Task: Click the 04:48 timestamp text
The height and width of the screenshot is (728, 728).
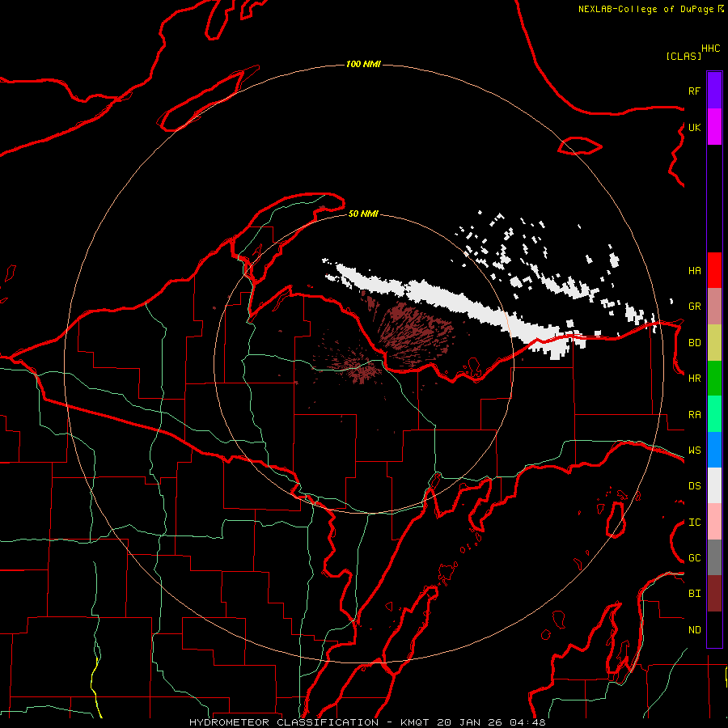Action: (x=527, y=722)
